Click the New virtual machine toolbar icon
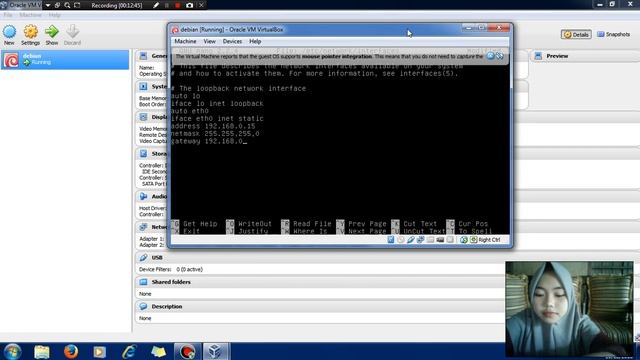This screenshot has height=360, width=640. [x=9, y=32]
